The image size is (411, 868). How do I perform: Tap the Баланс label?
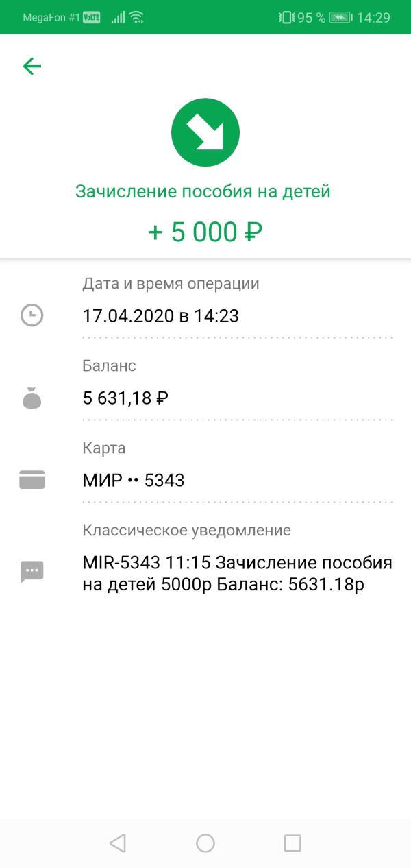click(x=109, y=365)
